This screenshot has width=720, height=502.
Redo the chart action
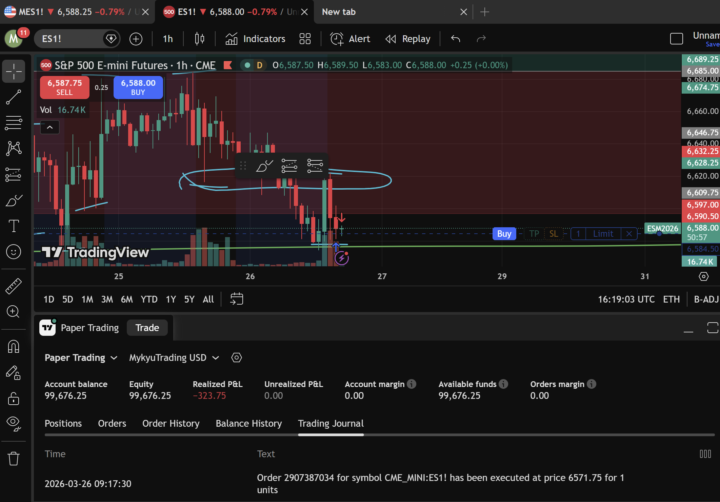481,39
